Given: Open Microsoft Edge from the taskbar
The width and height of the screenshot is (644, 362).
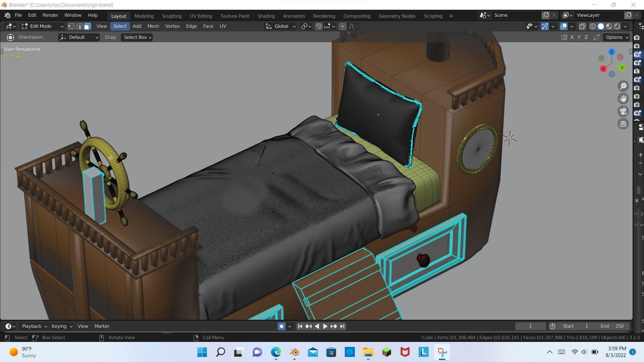Looking at the screenshot, I should [x=276, y=352].
